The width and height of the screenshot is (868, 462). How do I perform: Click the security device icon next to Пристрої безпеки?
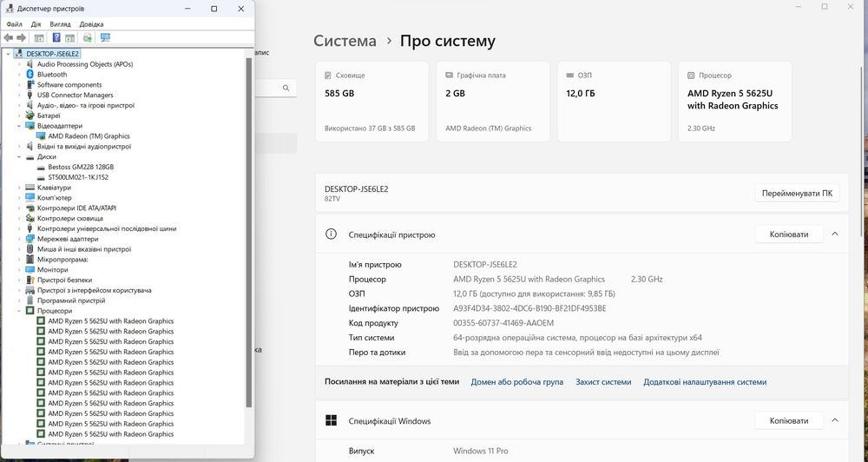tap(30, 280)
